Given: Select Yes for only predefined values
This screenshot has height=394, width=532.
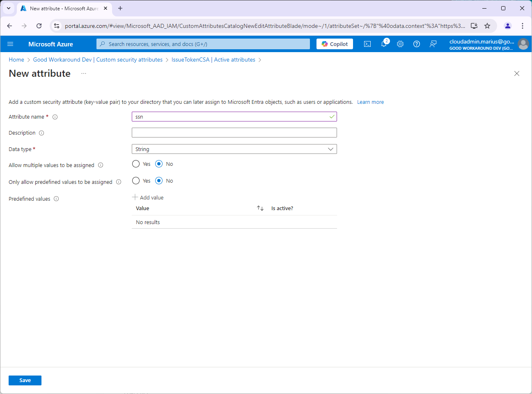Looking at the screenshot, I should (136, 181).
